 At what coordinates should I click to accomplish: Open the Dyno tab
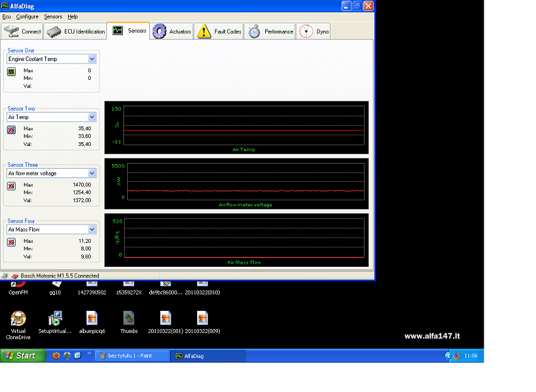tap(314, 31)
